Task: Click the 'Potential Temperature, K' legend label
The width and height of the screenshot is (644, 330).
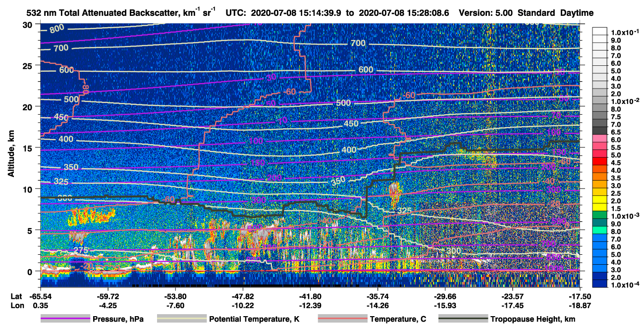Action: [254, 319]
